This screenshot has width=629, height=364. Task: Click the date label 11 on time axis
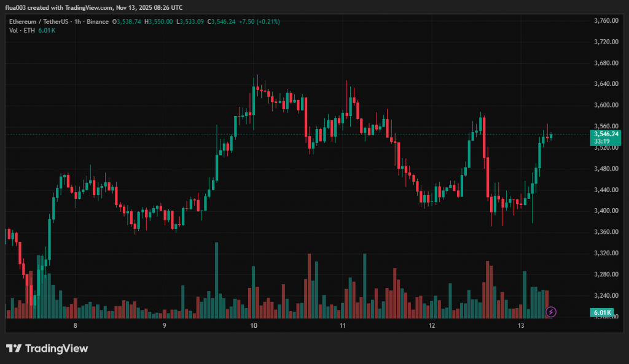[343, 325]
